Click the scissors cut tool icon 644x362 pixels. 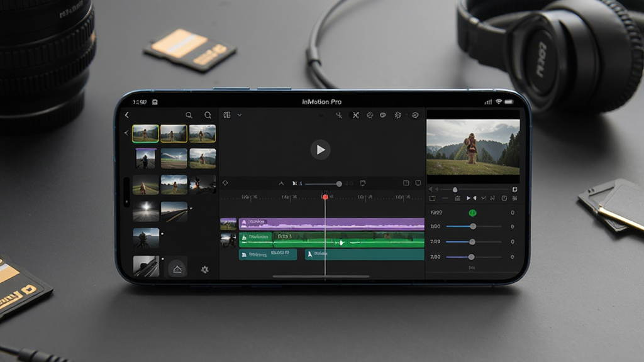pos(339,116)
